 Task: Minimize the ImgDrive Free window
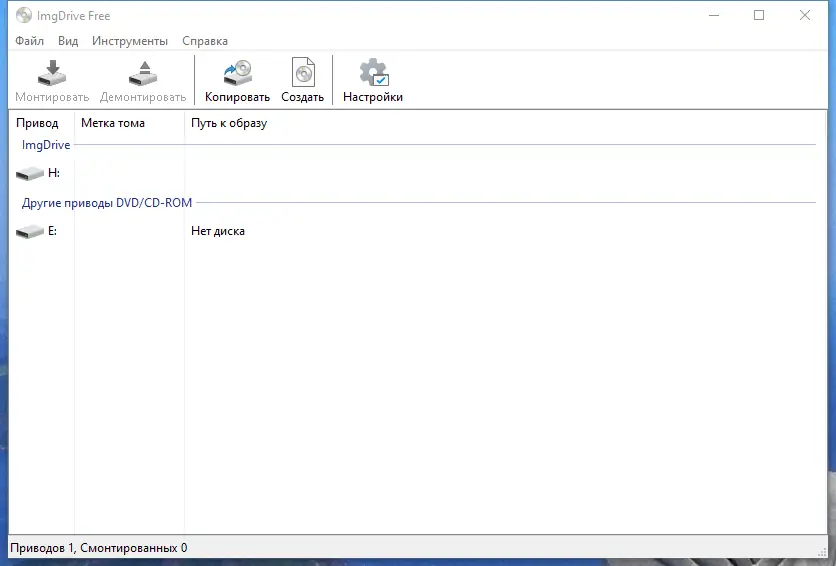point(714,15)
